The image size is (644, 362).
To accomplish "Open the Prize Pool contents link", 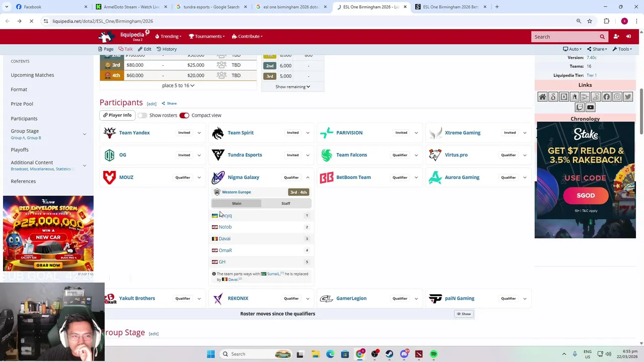I will pos(22,104).
